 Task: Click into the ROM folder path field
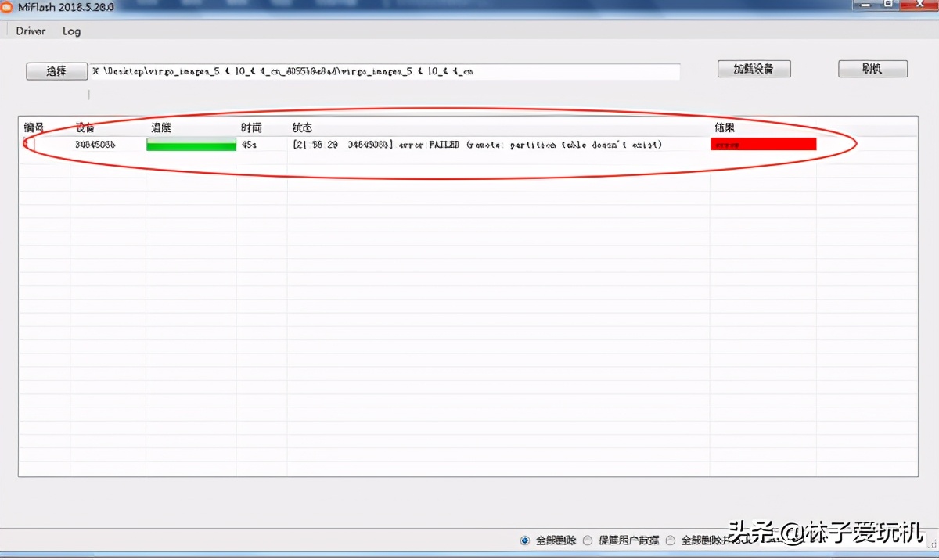point(384,71)
